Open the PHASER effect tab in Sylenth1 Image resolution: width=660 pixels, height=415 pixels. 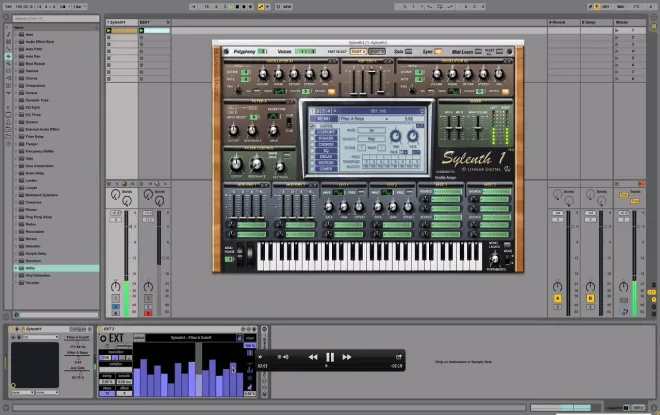coord(326,138)
